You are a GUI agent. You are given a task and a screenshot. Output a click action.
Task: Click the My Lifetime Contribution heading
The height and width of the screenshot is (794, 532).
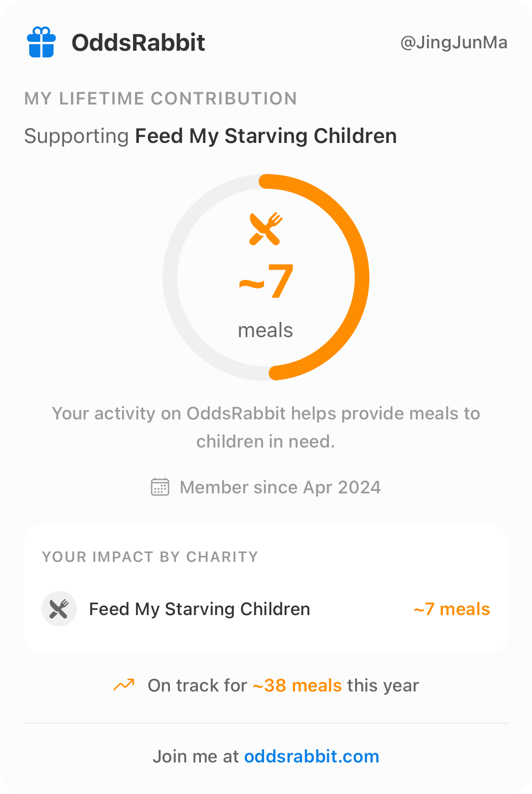[x=161, y=99]
